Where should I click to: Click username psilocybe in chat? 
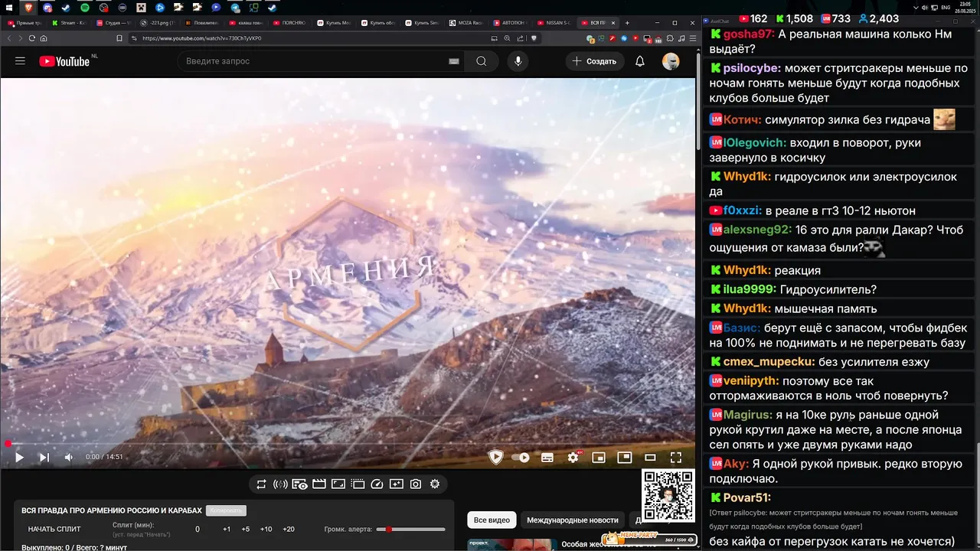(x=752, y=68)
